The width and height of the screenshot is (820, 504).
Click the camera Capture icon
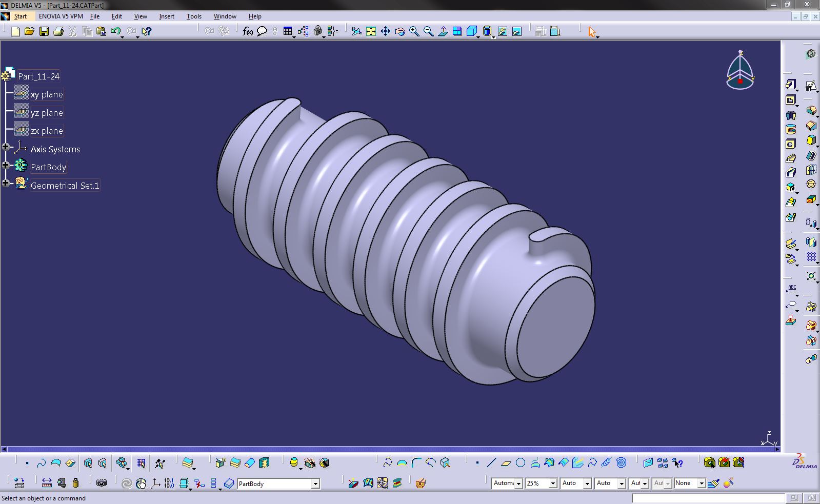(x=102, y=483)
